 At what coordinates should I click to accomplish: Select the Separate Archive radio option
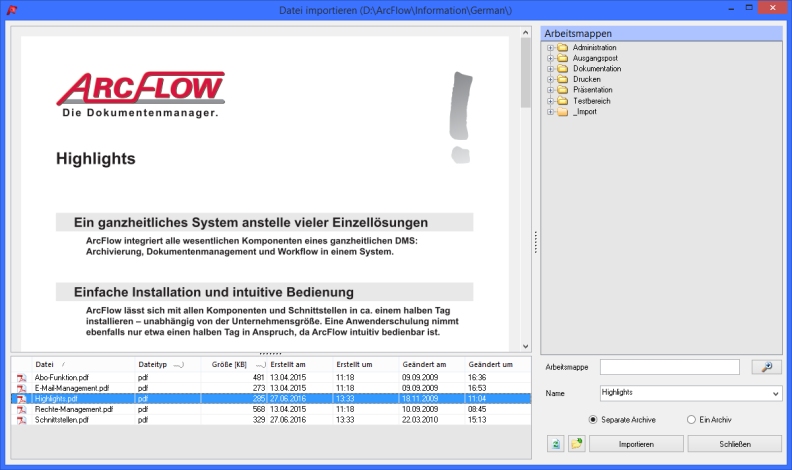click(x=592, y=420)
